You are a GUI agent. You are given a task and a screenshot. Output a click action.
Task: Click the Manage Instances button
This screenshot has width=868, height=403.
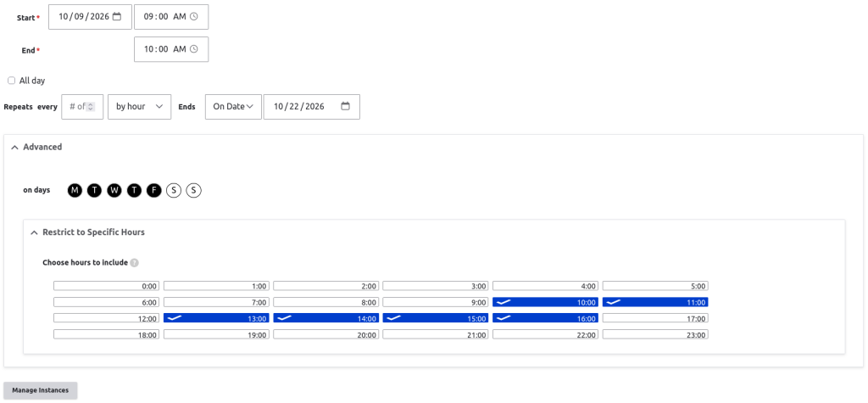tap(41, 390)
